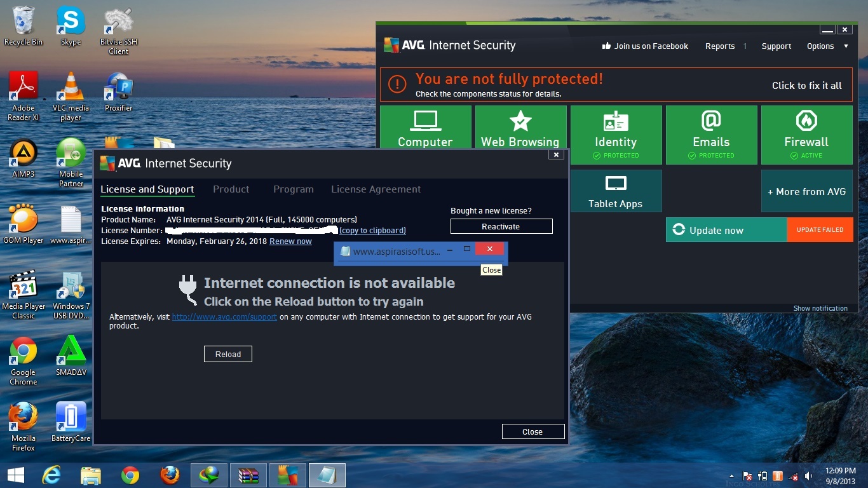Screen dimensions: 868x488
Task: Select the Bitvise SSH Client shortcut
Action: pos(119,30)
